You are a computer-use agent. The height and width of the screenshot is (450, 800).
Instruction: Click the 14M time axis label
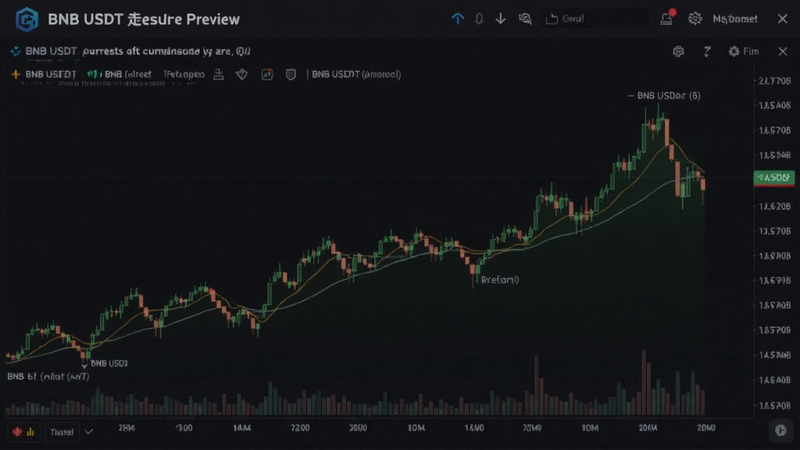pyautogui.click(x=242, y=428)
